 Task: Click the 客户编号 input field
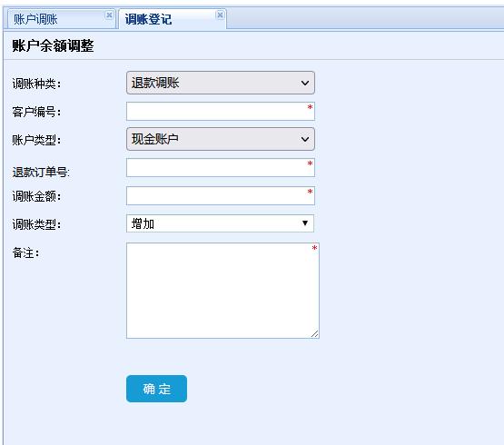[x=221, y=111]
